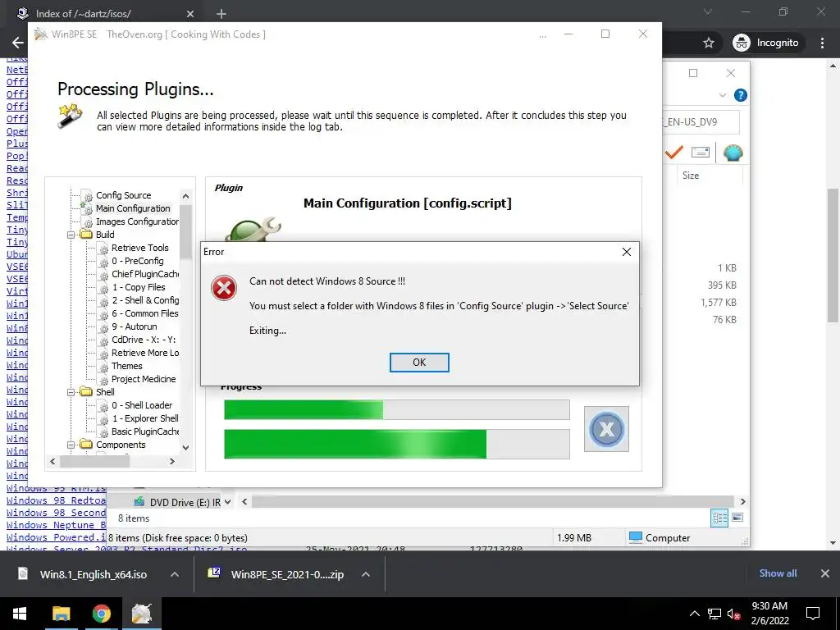Click the Themes plugin gear icon
840x630 pixels.
[103, 367]
